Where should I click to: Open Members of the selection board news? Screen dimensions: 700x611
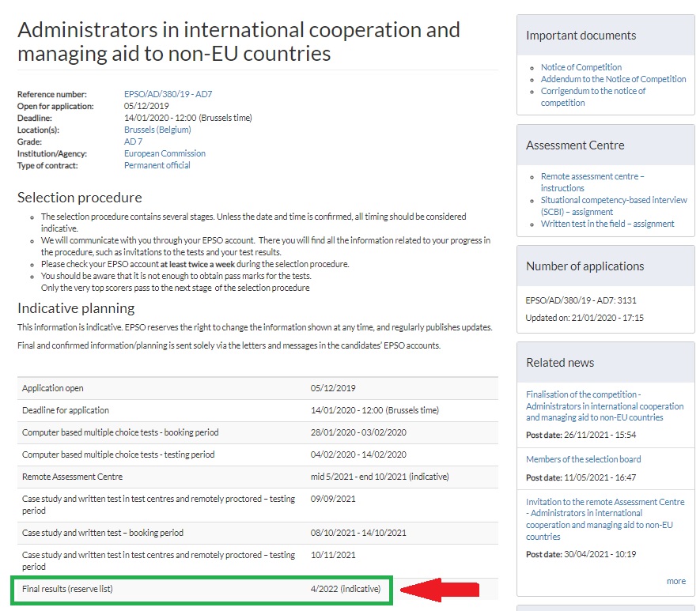(583, 459)
